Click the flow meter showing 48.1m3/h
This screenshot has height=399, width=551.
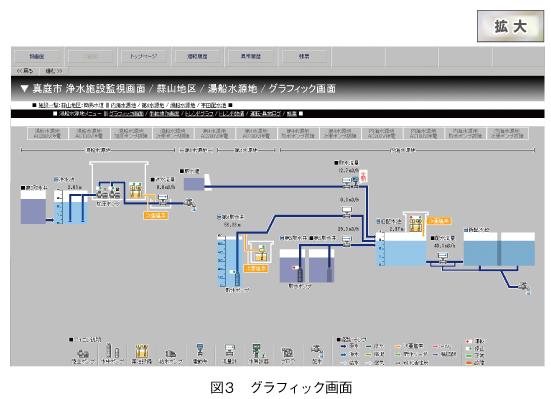(443, 258)
